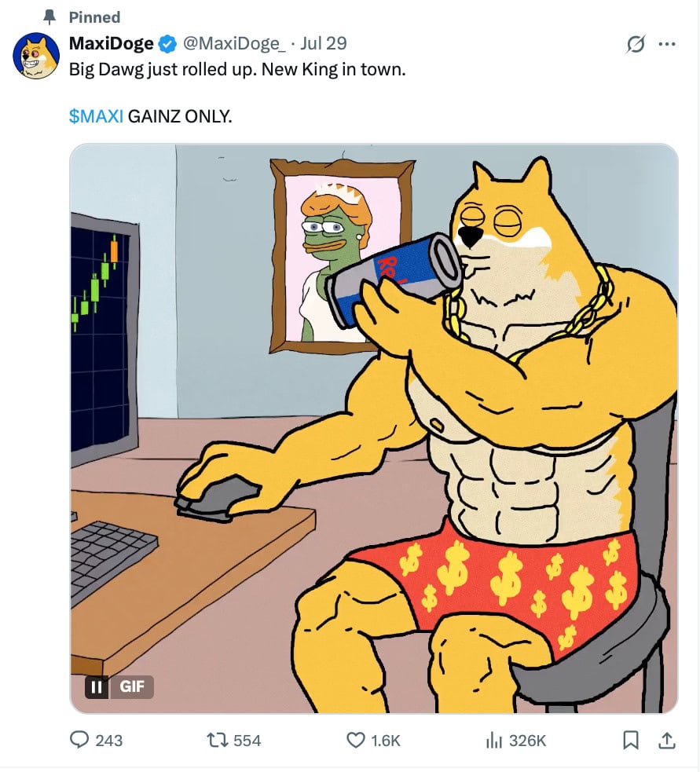Click MaxiDoge's verified blue checkmark badge

click(165, 44)
